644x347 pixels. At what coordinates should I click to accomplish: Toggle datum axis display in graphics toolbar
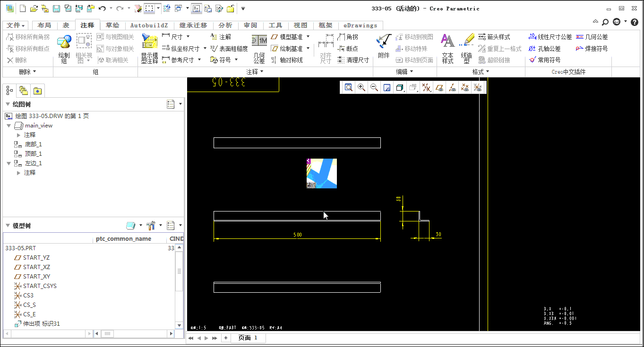pyautogui.click(x=452, y=87)
